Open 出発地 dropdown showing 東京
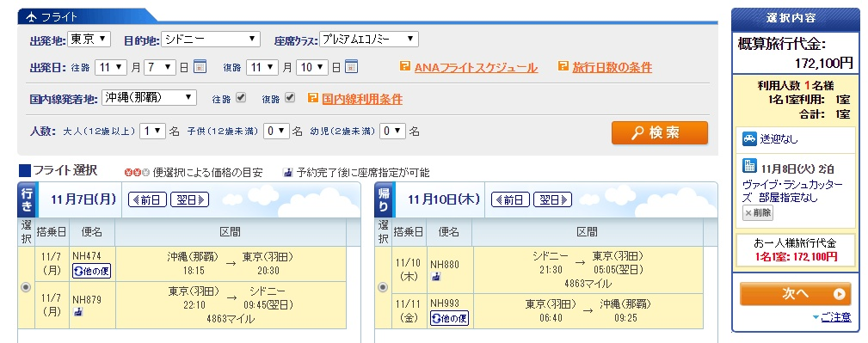868x343 pixels. [89, 40]
